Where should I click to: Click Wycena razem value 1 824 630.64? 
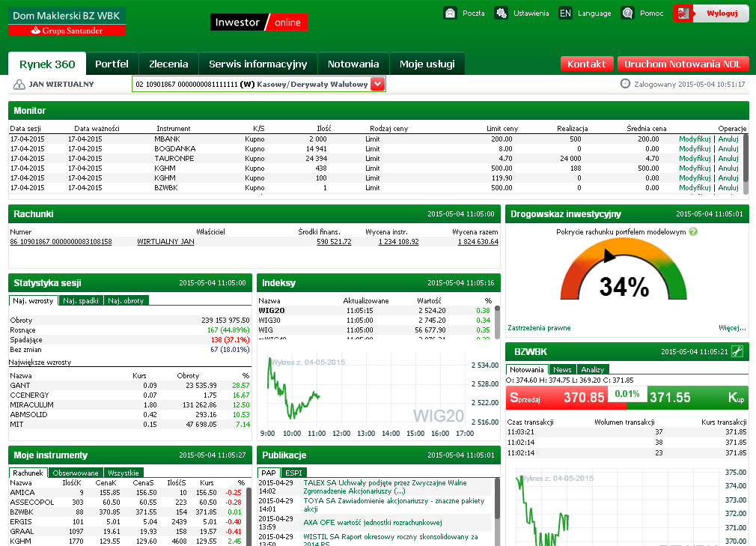[x=478, y=242]
